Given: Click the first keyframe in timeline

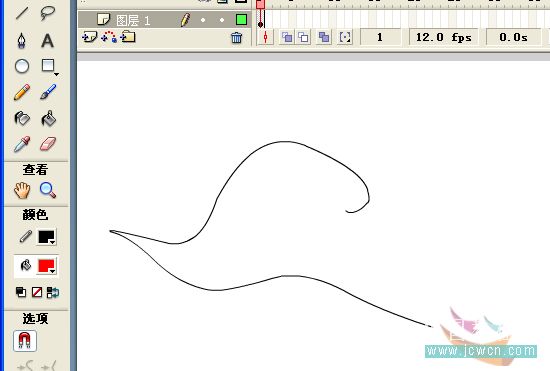Looking at the screenshot, I should point(260,20).
